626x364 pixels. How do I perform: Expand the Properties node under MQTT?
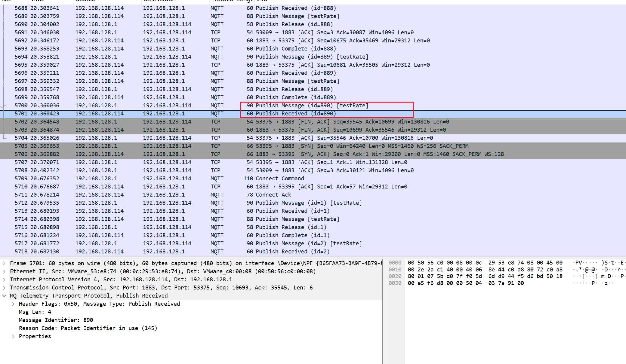(13, 336)
